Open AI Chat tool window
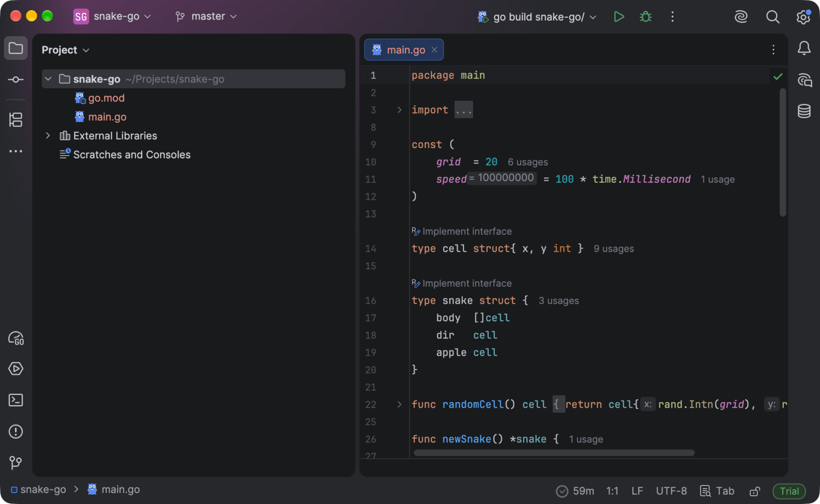Viewport: 820px width, 504px height. pyautogui.click(x=804, y=80)
